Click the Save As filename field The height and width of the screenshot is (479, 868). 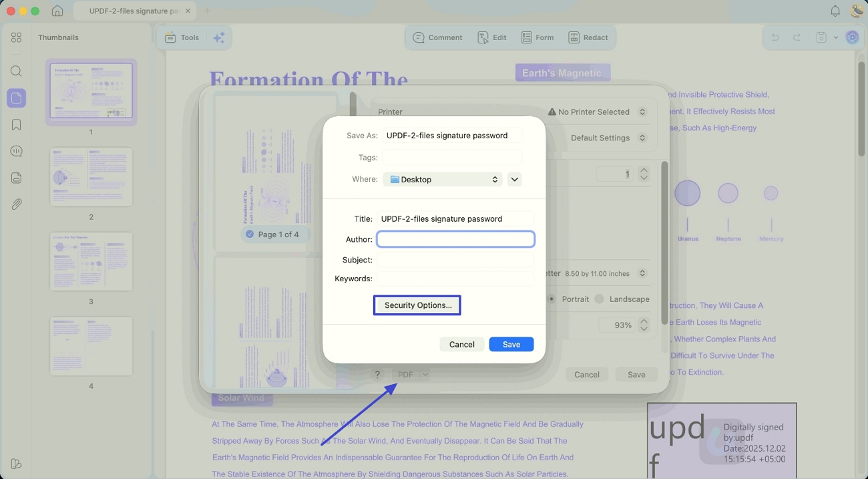(452, 135)
